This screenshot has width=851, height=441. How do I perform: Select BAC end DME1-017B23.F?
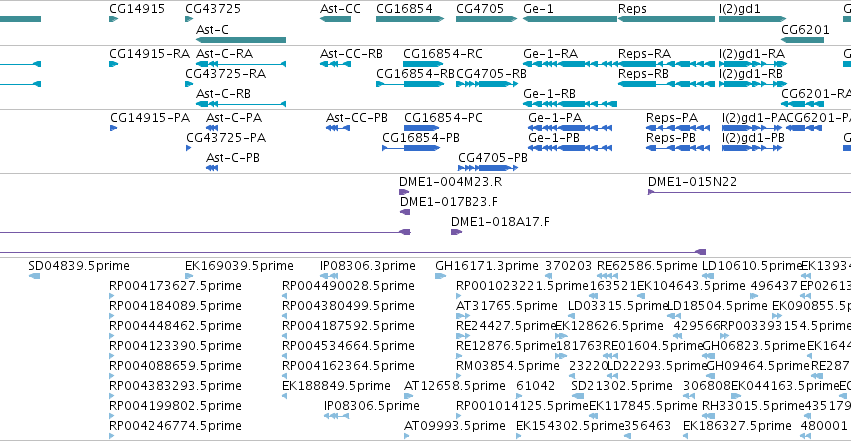[x=449, y=202]
